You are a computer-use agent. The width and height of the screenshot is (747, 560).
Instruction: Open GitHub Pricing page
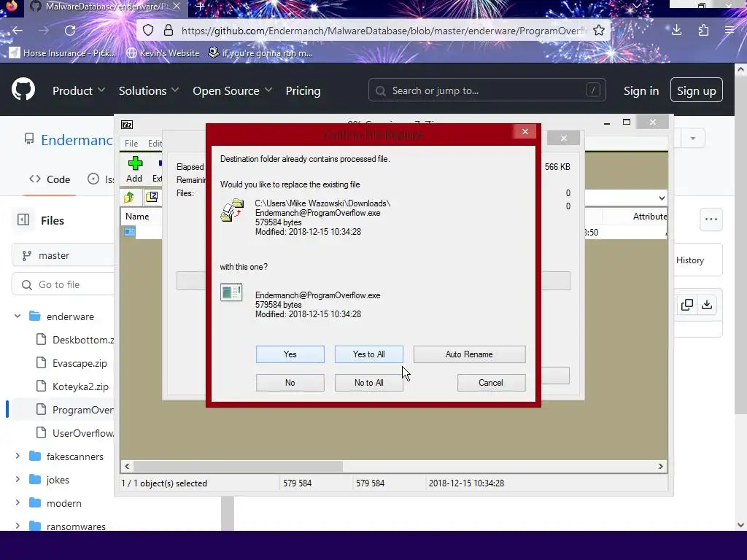303,90
